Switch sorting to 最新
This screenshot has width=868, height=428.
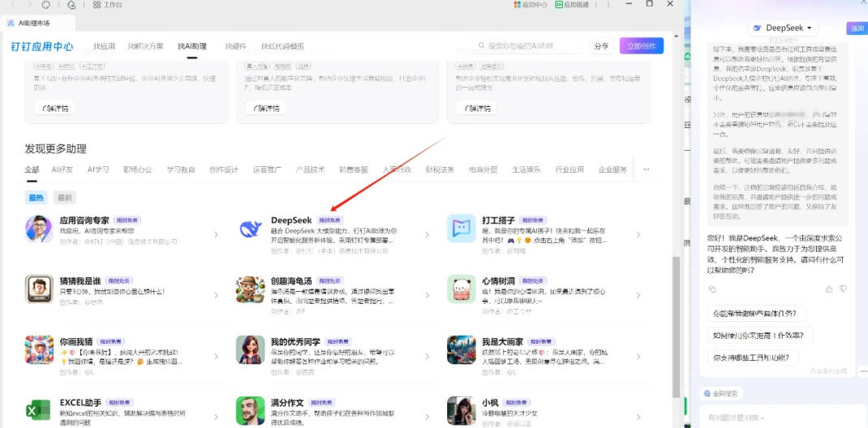tap(65, 198)
